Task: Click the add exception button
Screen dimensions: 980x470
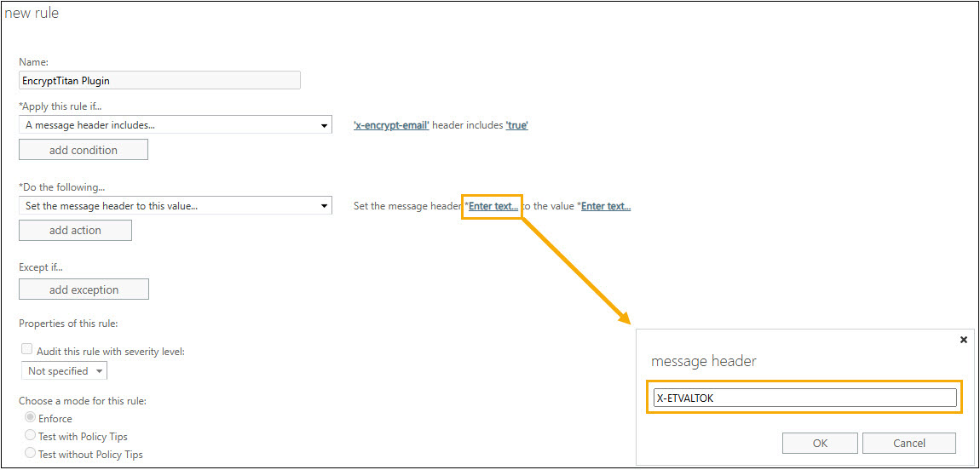Action: 84,289
